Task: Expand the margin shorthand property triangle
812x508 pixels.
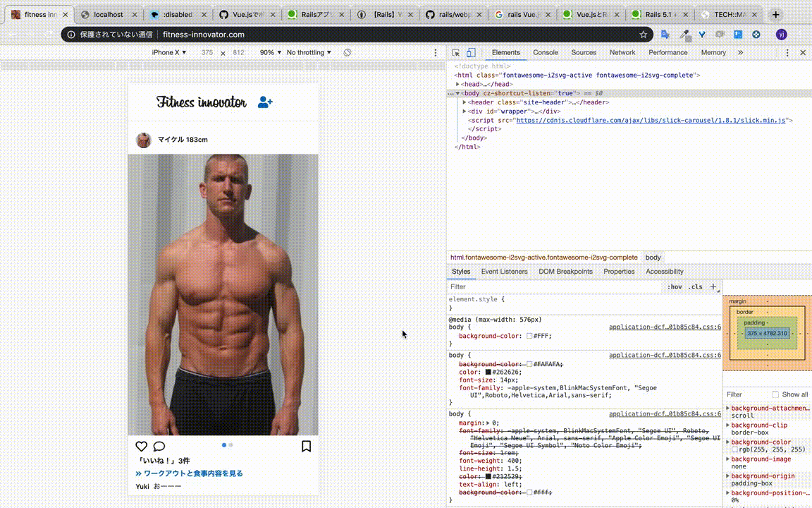Action: [x=488, y=423]
